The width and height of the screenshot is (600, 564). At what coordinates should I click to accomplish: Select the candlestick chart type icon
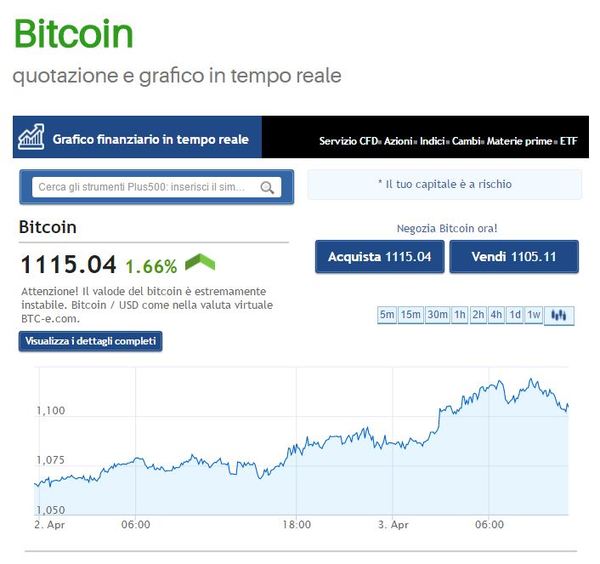559,315
